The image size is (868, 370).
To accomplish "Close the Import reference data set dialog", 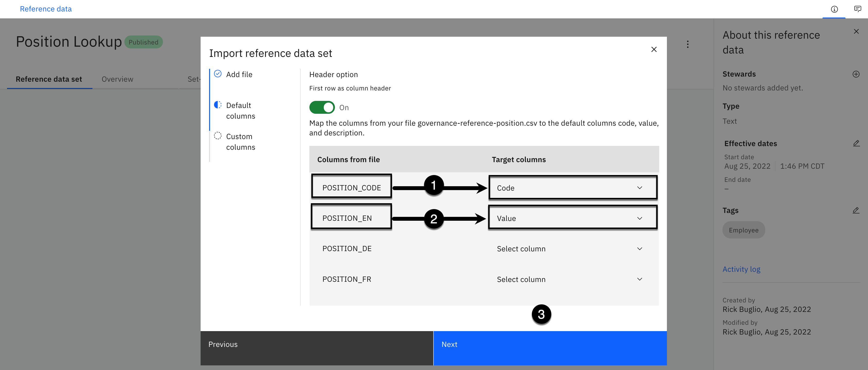I will coord(654,50).
